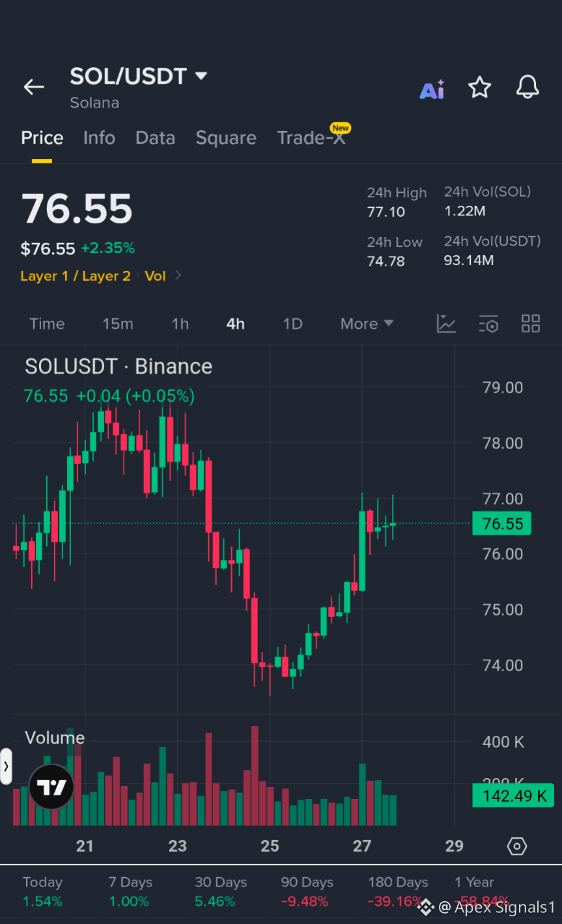Tap the 79.00 price axis label
The image size is (562, 924).
tap(503, 387)
